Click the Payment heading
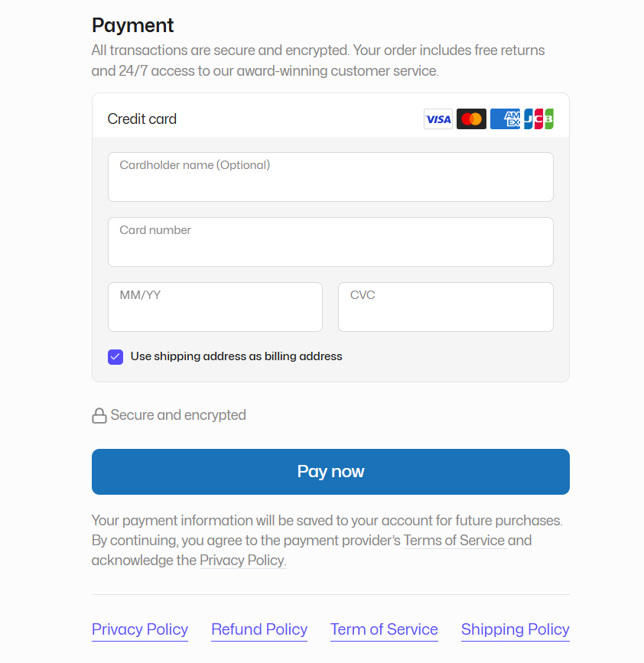 click(x=132, y=25)
